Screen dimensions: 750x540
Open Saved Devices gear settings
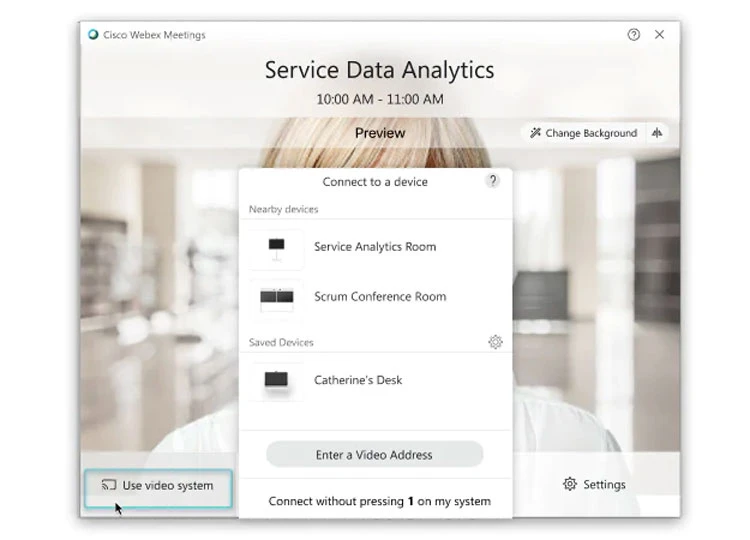click(495, 342)
